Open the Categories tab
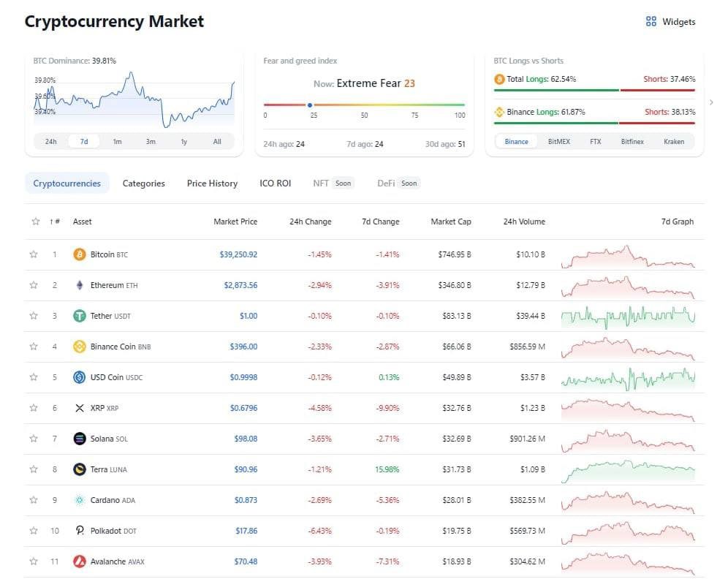This screenshot has width=728, height=579. coord(143,183)
